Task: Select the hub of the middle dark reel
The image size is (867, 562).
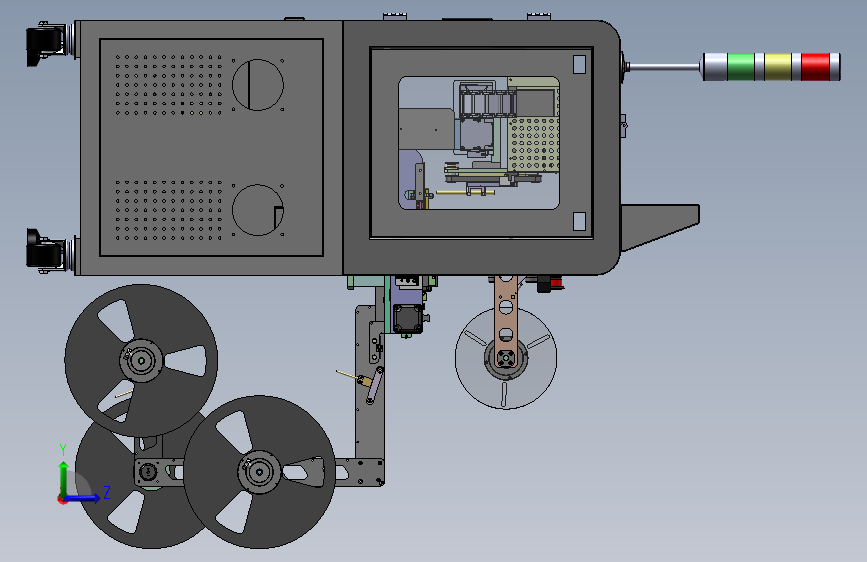Action: 259,472
